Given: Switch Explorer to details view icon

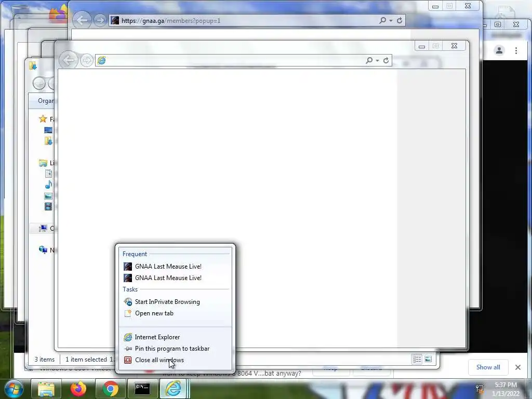Looking at the screenshot, I should [417, 359].
